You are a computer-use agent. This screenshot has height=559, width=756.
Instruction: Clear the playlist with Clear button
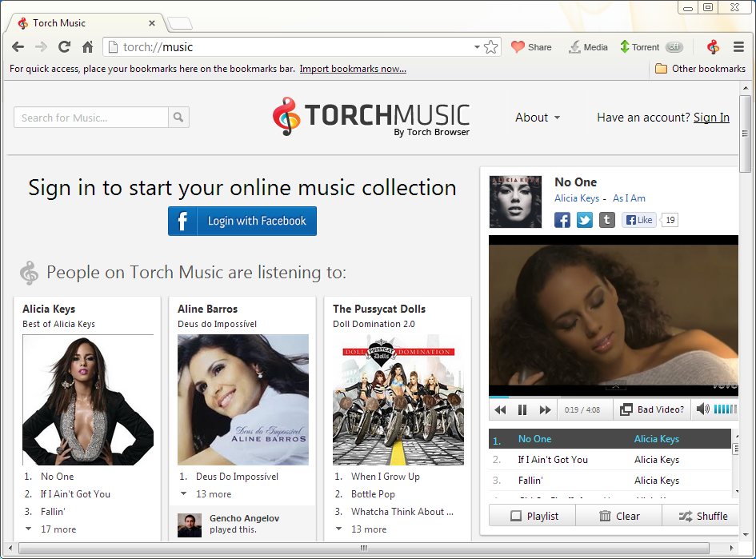point(619,516)
